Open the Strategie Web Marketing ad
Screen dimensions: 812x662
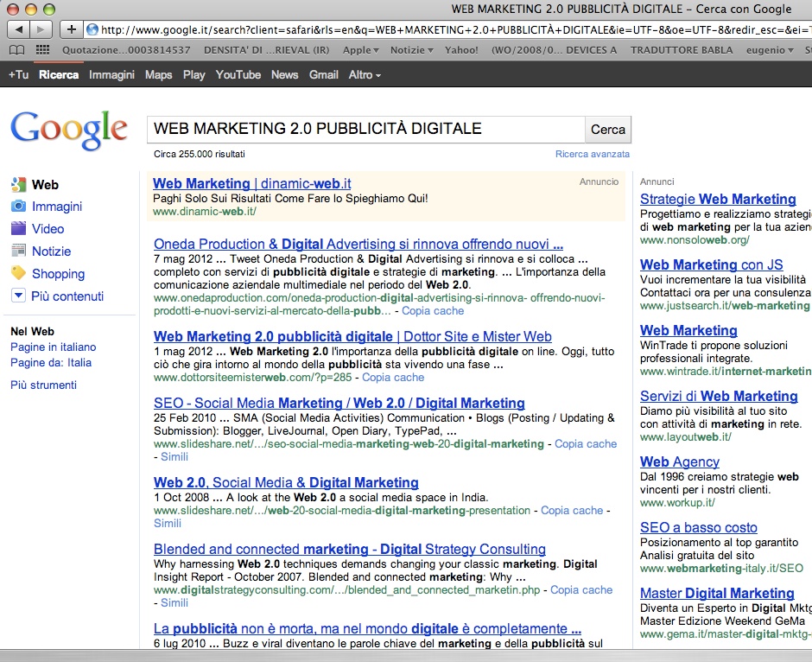coord(718,199)
